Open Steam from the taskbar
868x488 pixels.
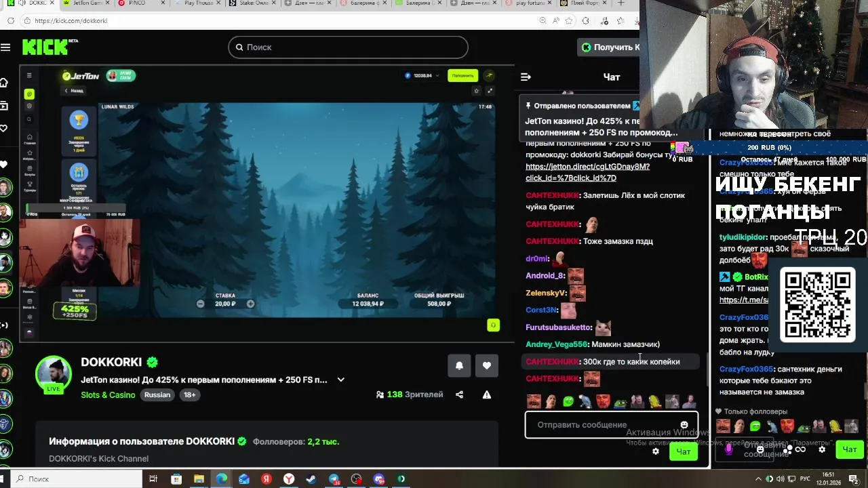tap(311, 479)
